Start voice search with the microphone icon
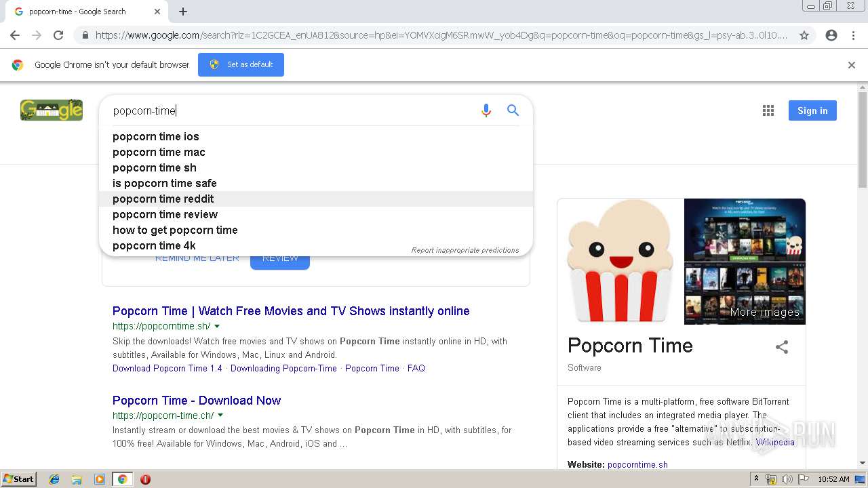The width and height of the screenshot is (868, 488). click(x=486, y=110)
